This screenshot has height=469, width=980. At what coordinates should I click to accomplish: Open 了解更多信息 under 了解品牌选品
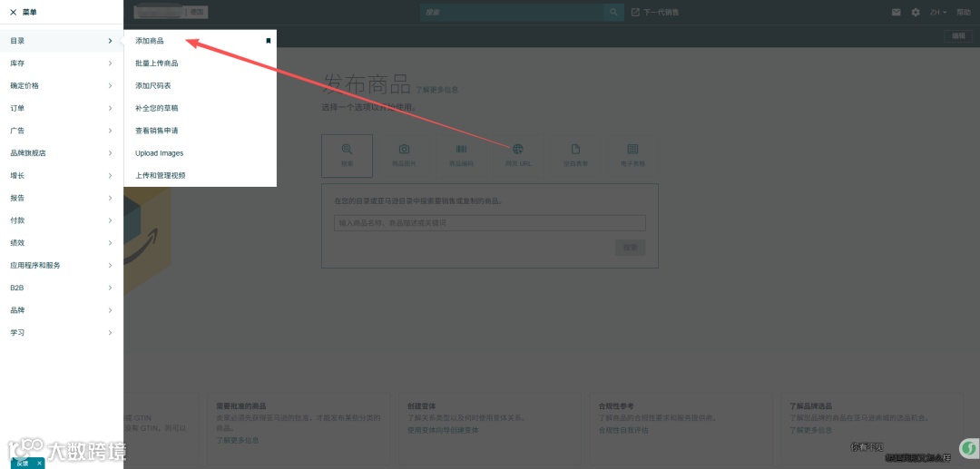tap(810, 430)
